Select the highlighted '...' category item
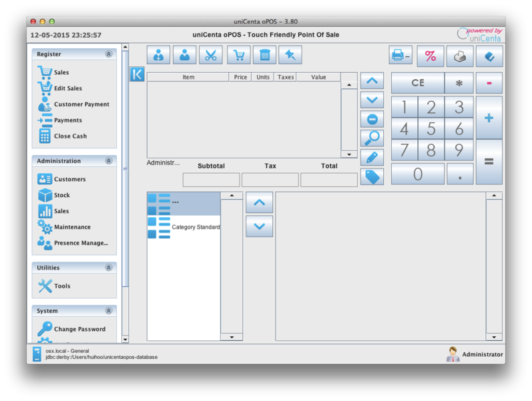Viewport: 532px width, 401px height. pyautogui.click(x=184, y=204)
